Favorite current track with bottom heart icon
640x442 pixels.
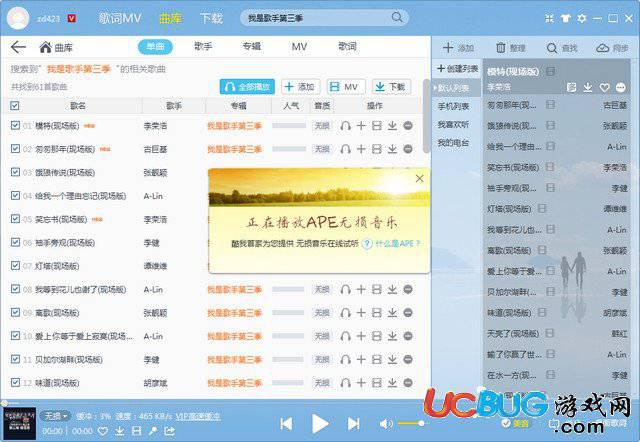pyautogui.click(x=103, y=431)
